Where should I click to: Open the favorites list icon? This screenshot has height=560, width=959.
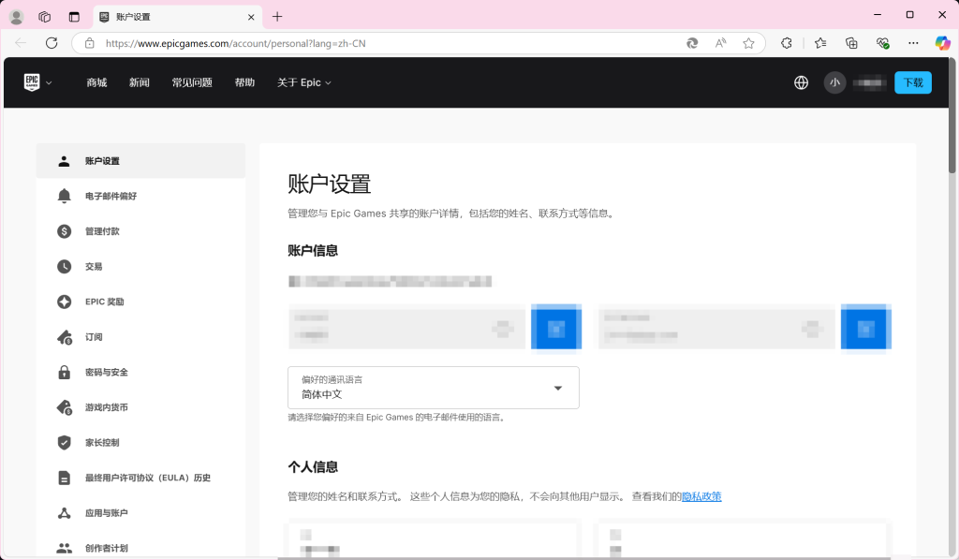click(820, 43)
